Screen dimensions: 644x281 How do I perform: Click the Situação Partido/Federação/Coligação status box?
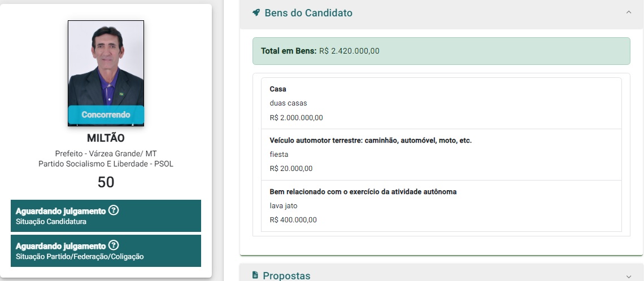(x=106, y=251)
